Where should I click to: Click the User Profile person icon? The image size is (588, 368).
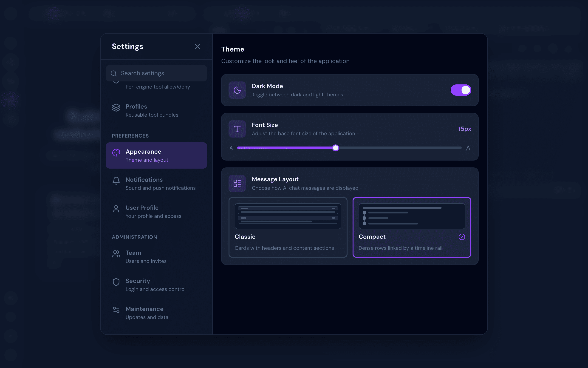point(116,209)
